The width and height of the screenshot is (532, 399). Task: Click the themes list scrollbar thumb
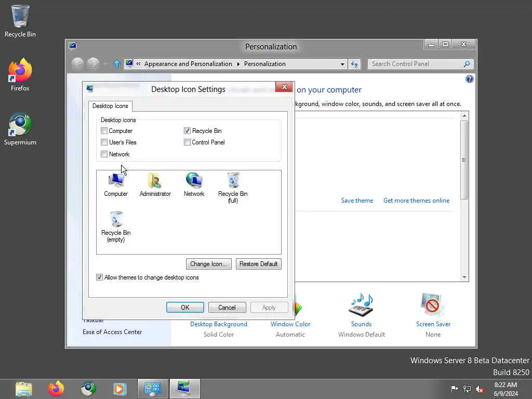(464, 160)
